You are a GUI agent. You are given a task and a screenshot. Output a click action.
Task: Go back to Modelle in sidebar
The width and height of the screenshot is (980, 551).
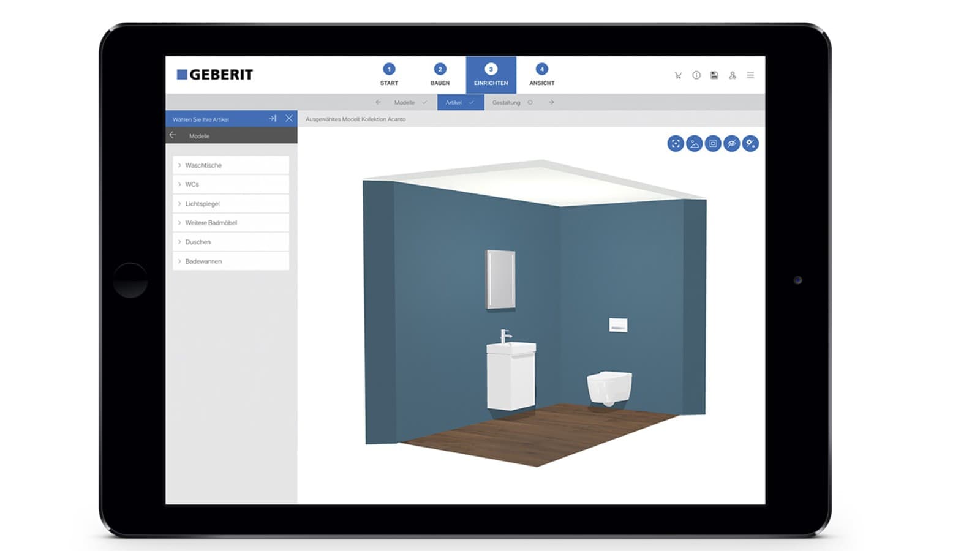[173, 135]
